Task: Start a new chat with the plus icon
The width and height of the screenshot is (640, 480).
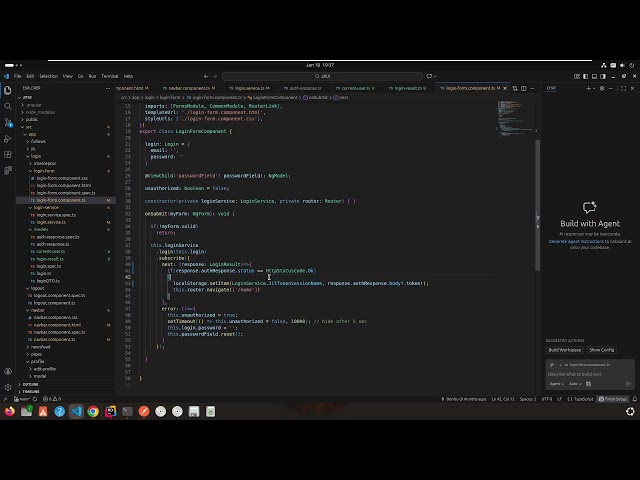Action: pyautogui.click(x=588, y=88)
